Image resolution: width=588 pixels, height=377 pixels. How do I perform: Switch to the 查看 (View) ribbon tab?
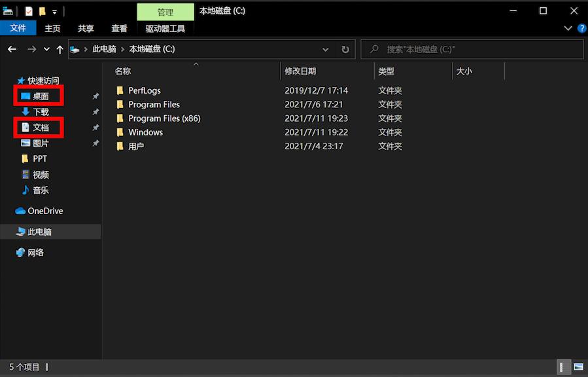pyautogui.click(x=119, y=28)
